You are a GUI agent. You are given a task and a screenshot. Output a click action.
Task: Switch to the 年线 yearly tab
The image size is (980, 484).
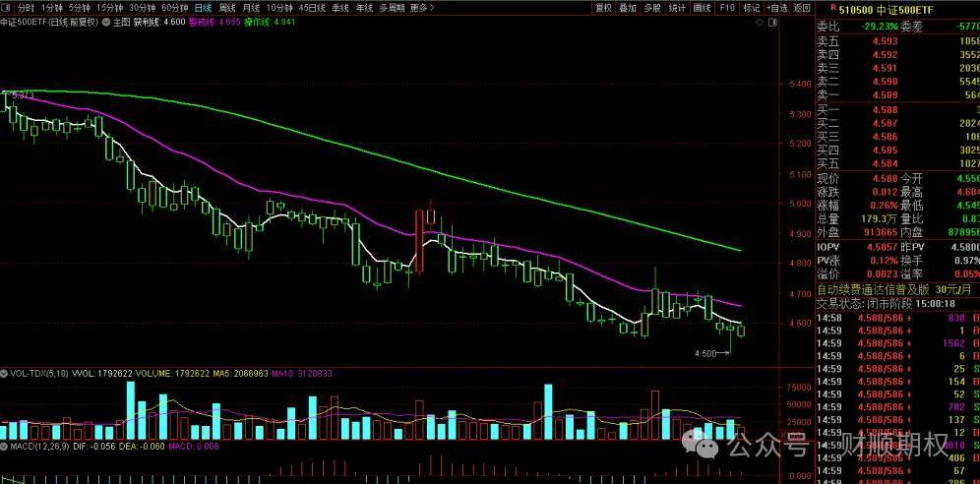click(x=364, y=8)
